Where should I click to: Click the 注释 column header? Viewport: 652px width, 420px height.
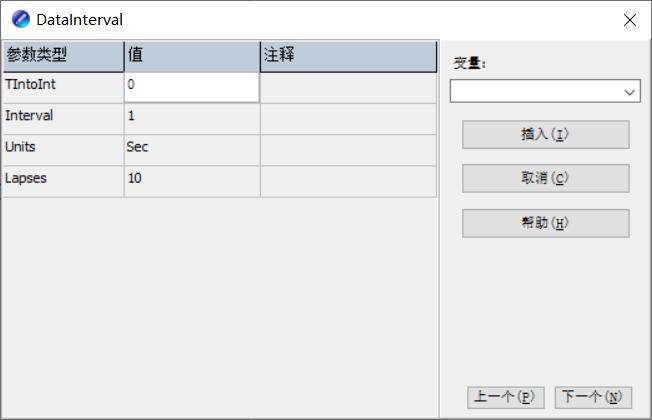coord(347,56)
